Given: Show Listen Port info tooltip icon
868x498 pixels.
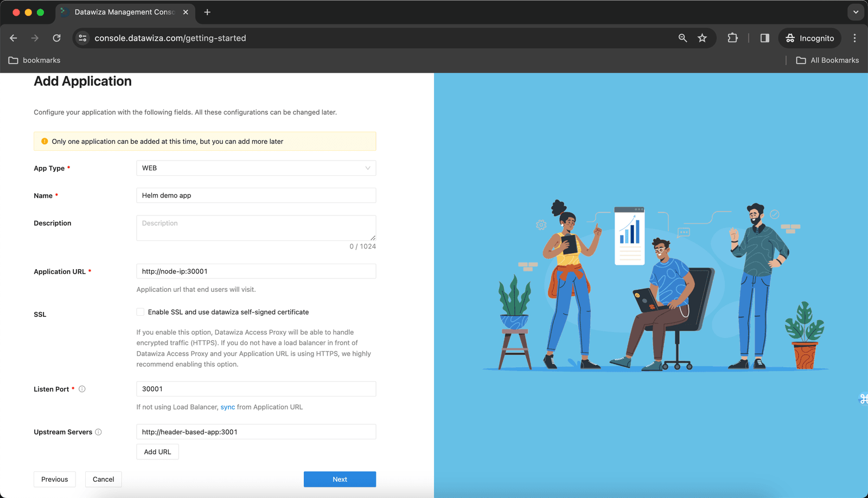Looking at the screenshot, I should pyautogui.click(x=82, y=389).
